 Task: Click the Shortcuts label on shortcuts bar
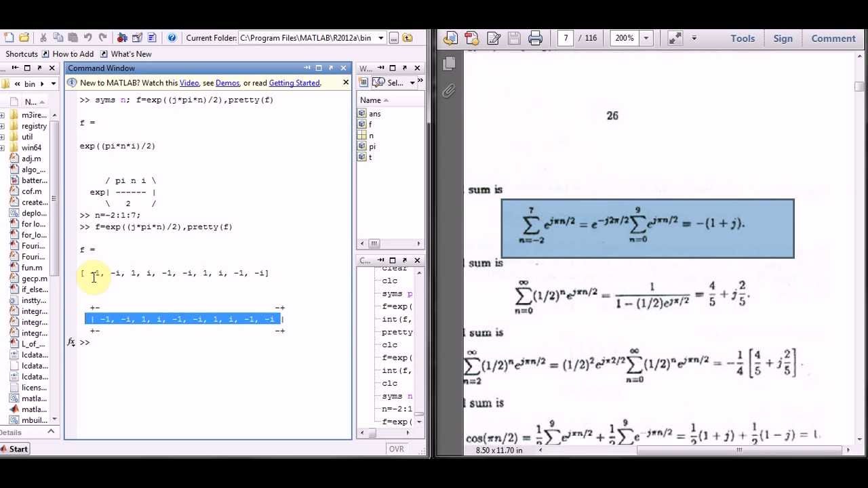[22, 54]
